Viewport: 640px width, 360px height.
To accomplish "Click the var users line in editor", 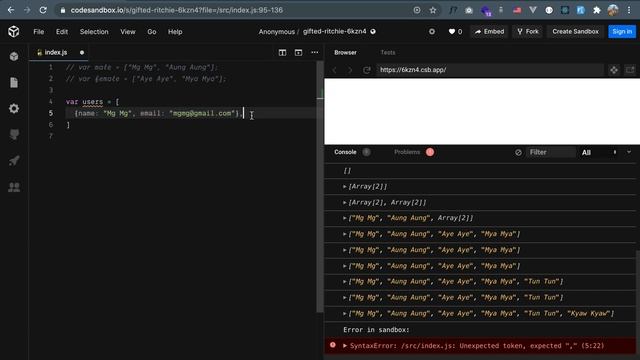I will tap(93, 102).
